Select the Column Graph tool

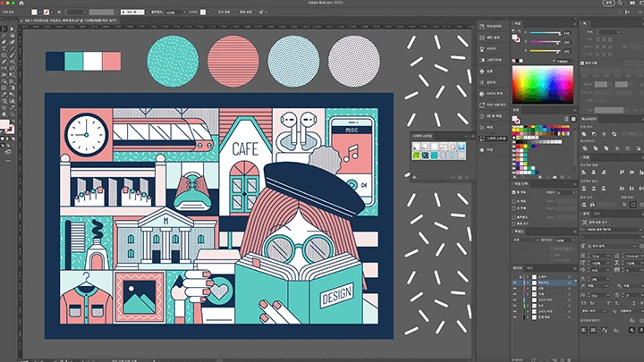13,100
